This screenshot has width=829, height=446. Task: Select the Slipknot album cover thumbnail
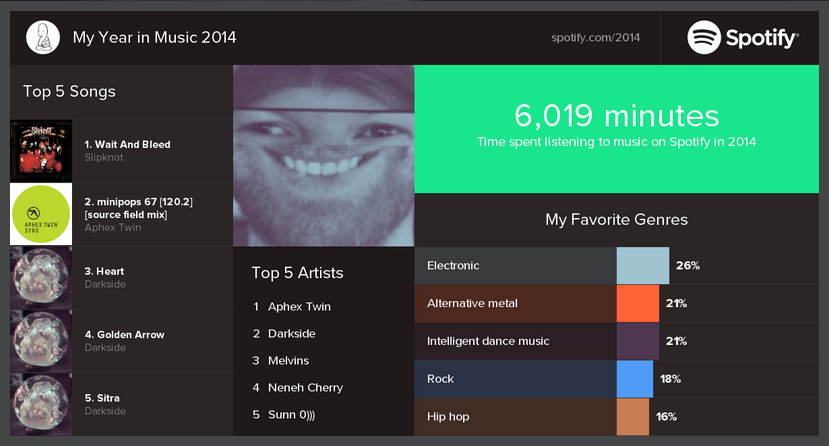tap(41, 151)
